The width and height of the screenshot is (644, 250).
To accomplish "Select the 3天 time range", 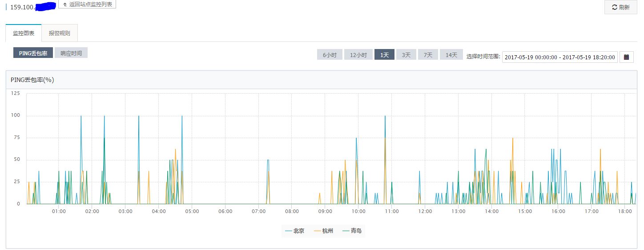I will (x=406, y=55).
